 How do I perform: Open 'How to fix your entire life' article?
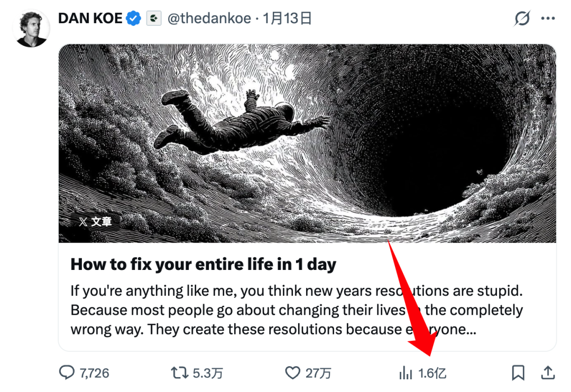click(x=203, y=264)
